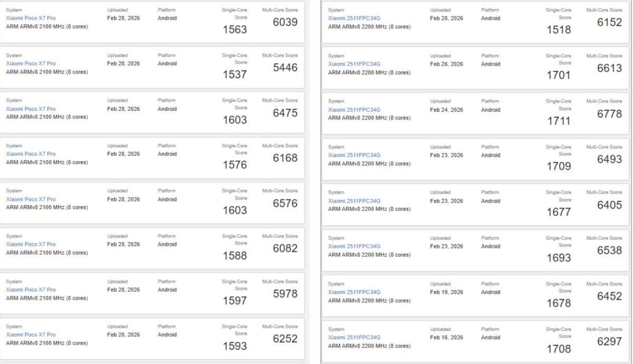This screenshot has height=364, width=633.
Task: Click the 1537 single-core score value
Action: click(x=235, y=74)
